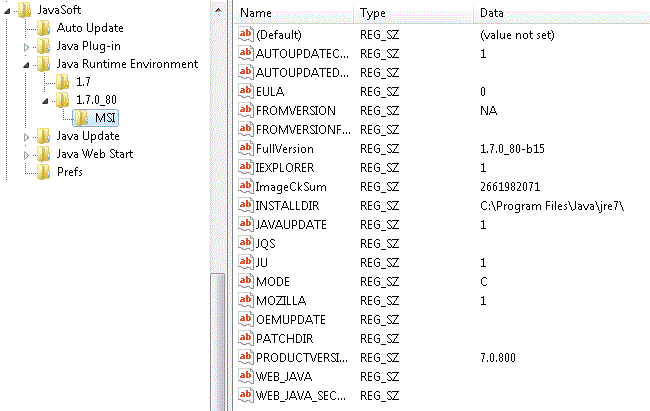Image resolution: width=650 pixels, height=411 pixels.
Task: Click the string icon for the PRODUCTVERSI... entry
Action: [x=245, y=357]
